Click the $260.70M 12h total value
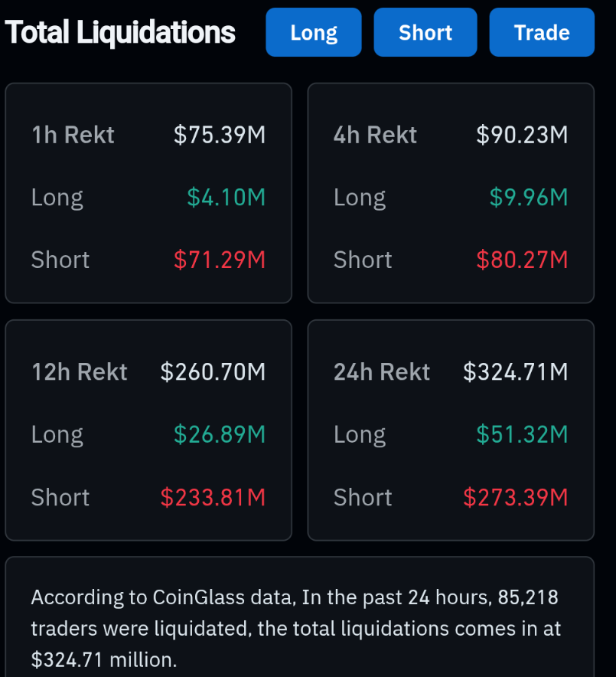 [213, 372]
